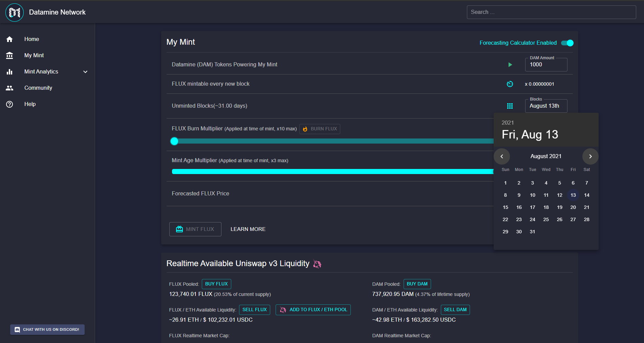Click the Uniswap unicorn icon by liquidity heading

coord(317,264)
